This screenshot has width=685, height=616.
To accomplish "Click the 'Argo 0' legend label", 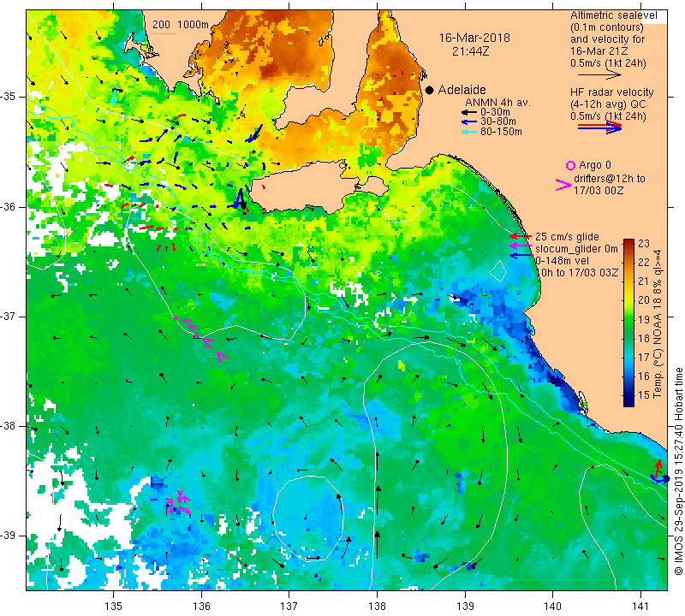I will (595, 165).
